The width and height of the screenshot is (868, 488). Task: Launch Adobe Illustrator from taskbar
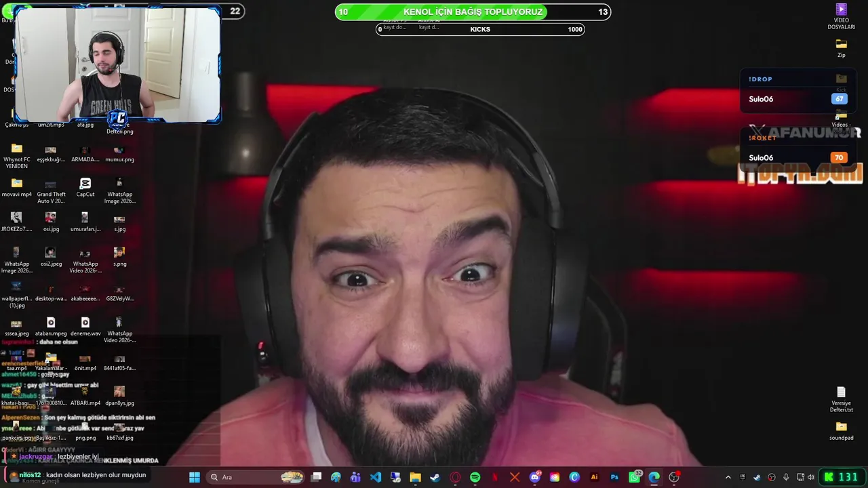pos(595,477)
